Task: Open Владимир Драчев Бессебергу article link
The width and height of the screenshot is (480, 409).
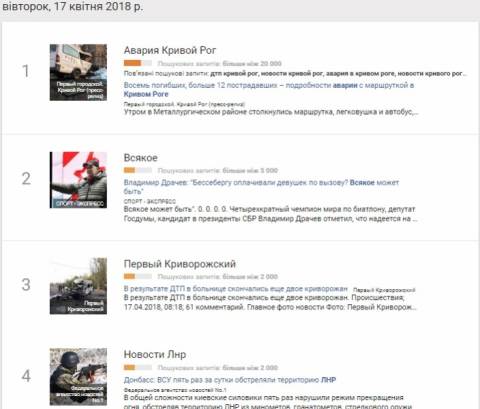Action: [x=261, y=187]
